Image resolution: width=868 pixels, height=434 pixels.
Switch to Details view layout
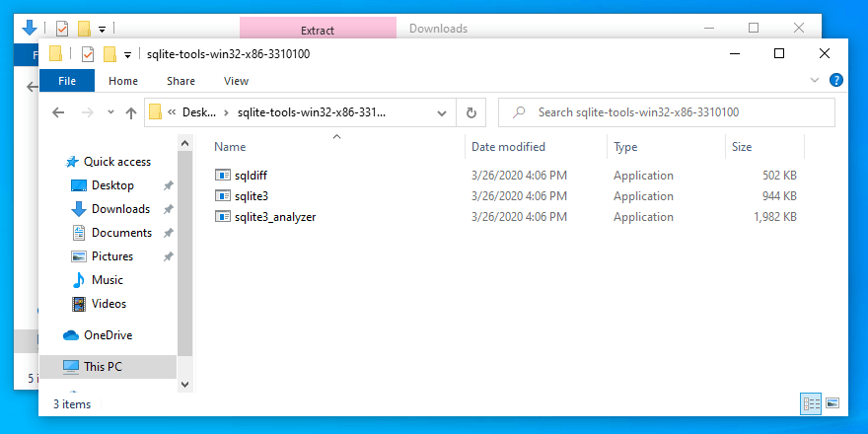tap(812, 403)
